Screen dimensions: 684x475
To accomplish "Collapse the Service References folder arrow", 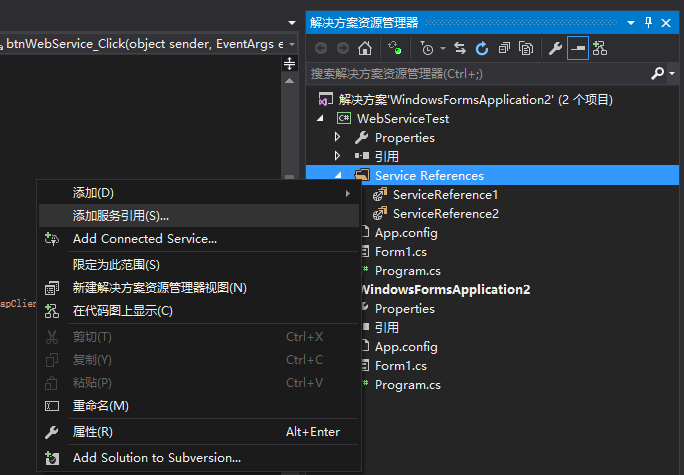I will click(338, 175).
